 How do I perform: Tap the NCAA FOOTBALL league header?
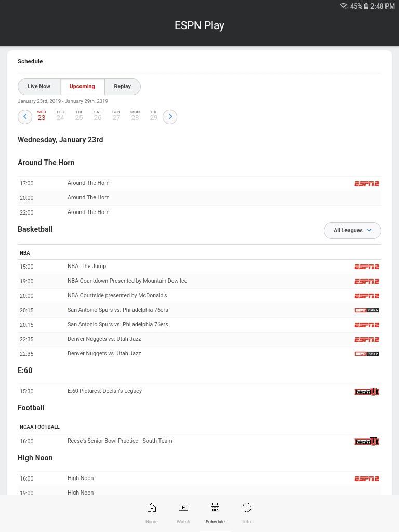[39, 427]
